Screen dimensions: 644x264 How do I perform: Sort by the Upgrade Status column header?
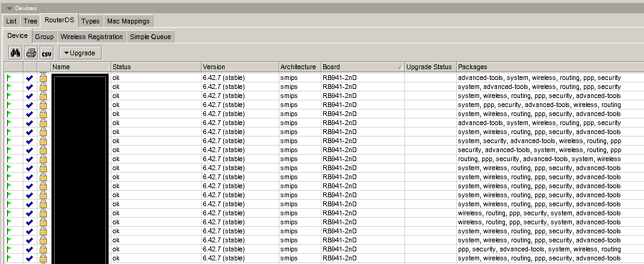click(430, 67)
